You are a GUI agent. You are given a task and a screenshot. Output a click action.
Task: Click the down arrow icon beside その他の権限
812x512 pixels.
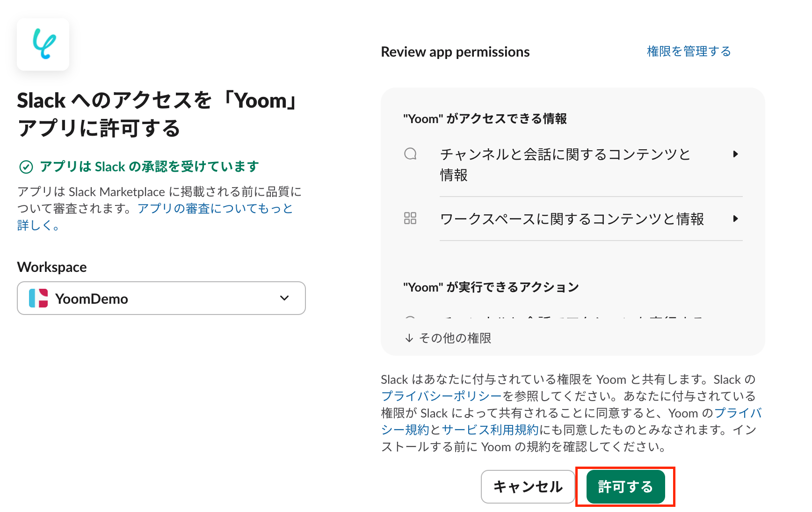[x=409, y=338]
